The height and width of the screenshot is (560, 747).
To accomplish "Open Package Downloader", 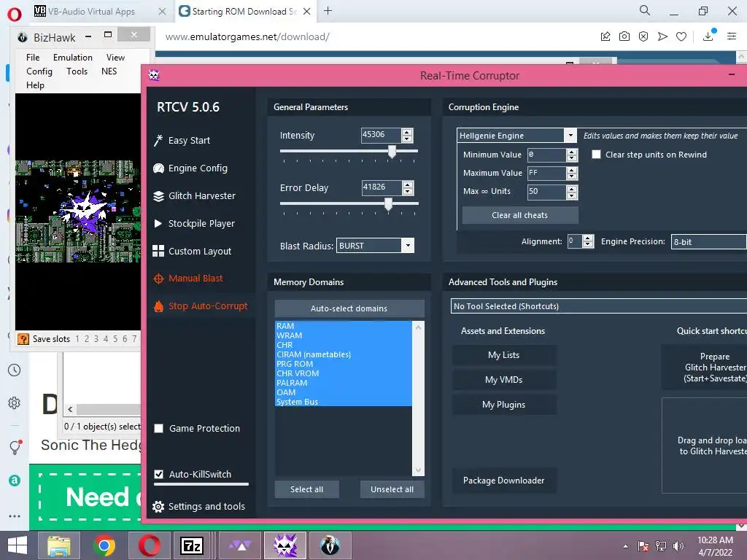I will pos(503,481).
